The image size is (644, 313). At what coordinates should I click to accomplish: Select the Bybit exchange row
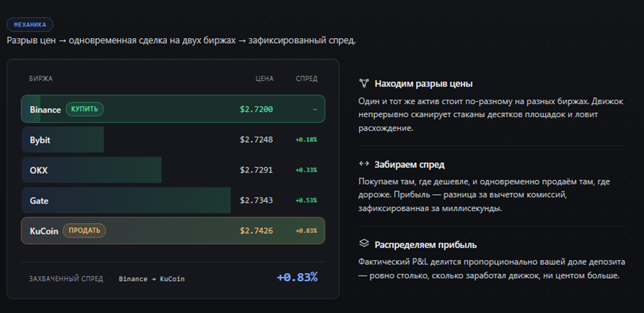coord(173,140)
